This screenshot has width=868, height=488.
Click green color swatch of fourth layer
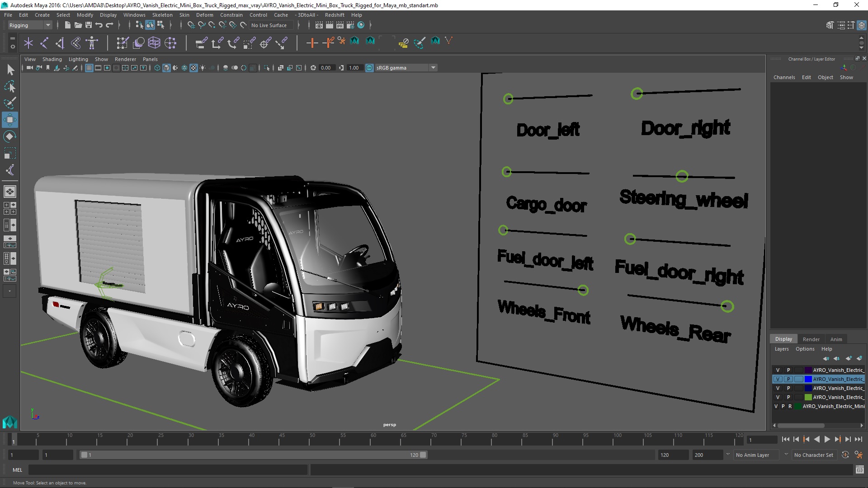tap(808, 397)
